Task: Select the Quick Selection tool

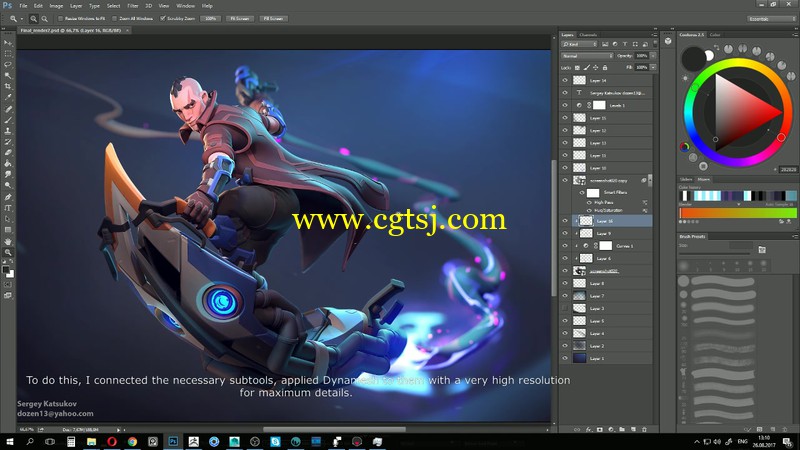Action: [x=8, y=76]
